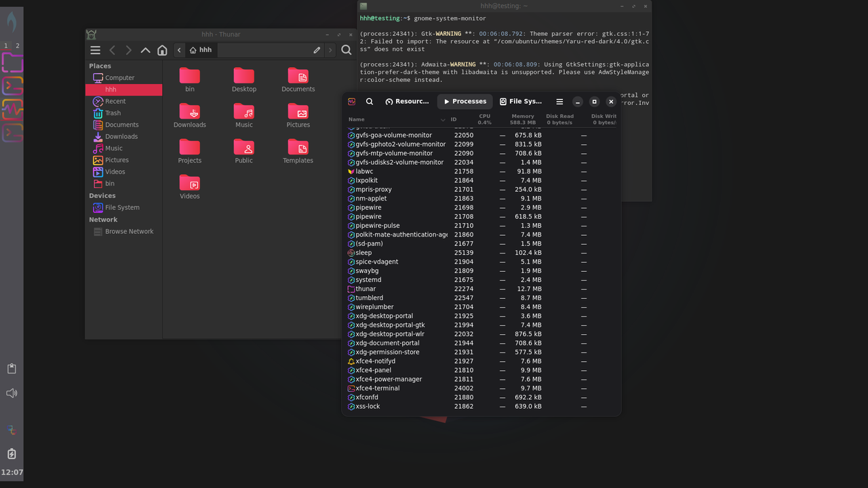Select the Public folder icon
Image resolution: width=868 pixels, height=488 pixels.
coord(244,147)
